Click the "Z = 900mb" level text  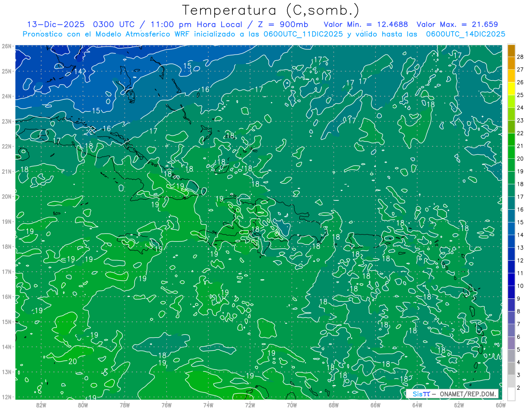(x=283, y=24)
